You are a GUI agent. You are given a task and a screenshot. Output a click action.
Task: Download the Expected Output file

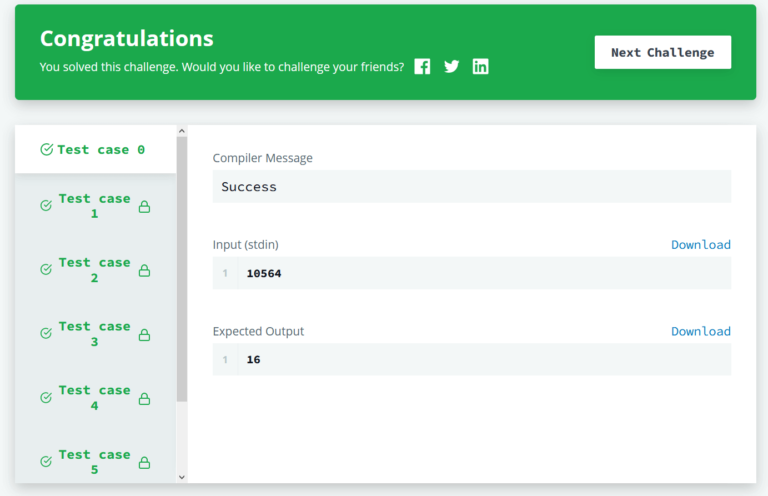[x=700, y=331]
